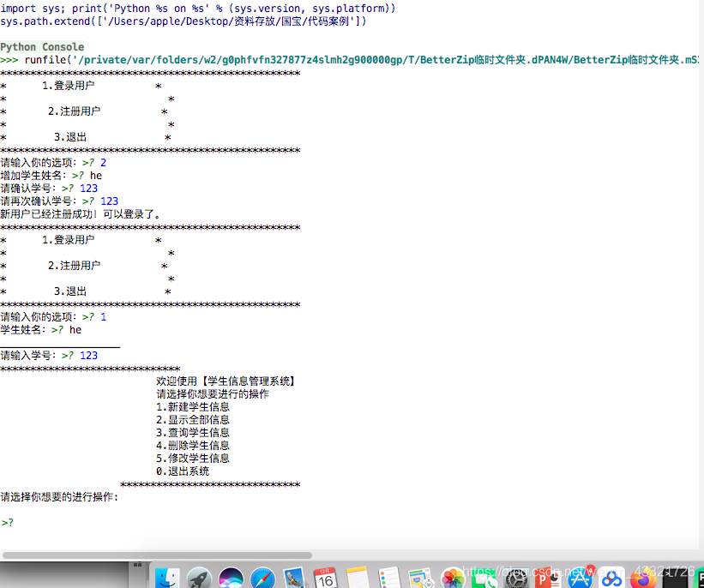Click "请选择你想要的进行操作:" prompt
Viewport: 704px width, 588px height.
tap(59, 497)
